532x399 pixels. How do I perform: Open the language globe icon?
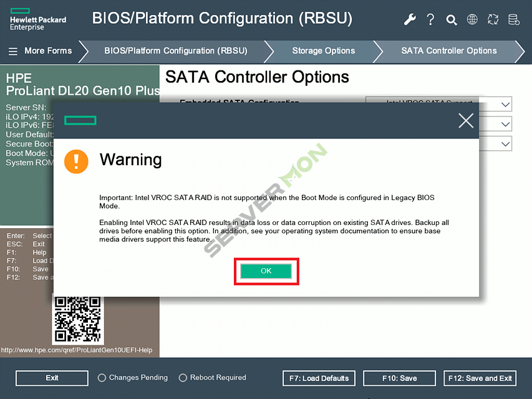point(472,19)
